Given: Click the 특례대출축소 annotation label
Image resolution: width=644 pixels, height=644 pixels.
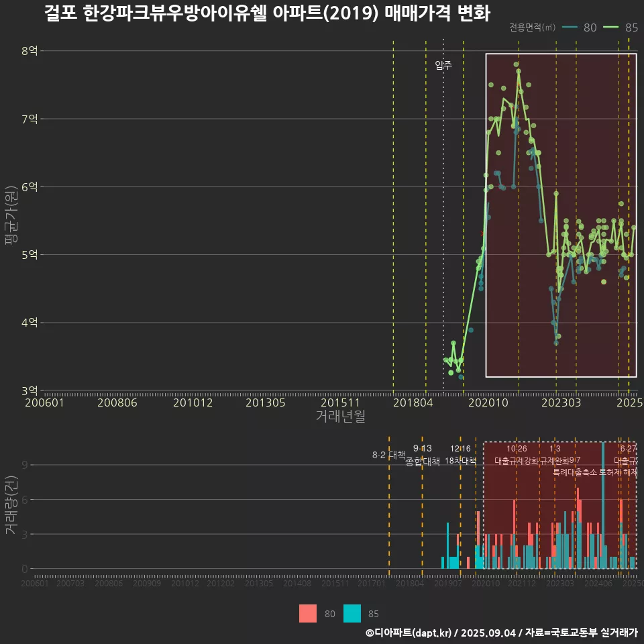Looking at the screenshot, I should [574, 472].
